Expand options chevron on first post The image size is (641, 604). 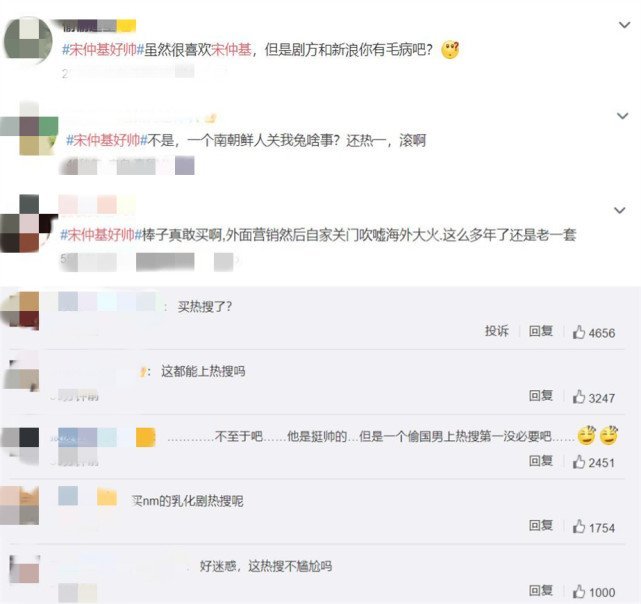click(624, 25)
